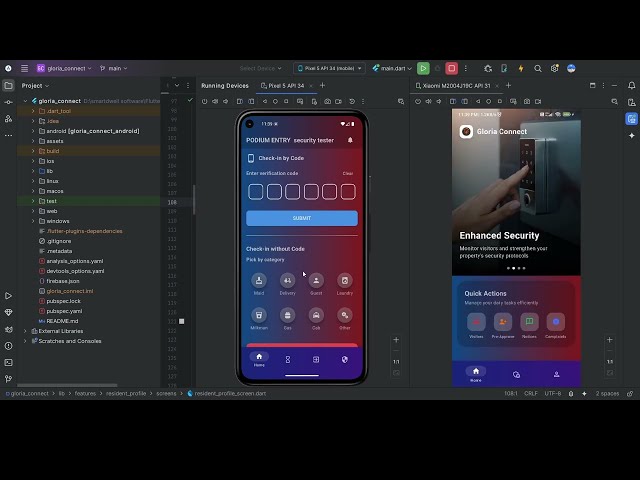
Task: Open gloria_connect project dropdown
Action: pos(64,68)
